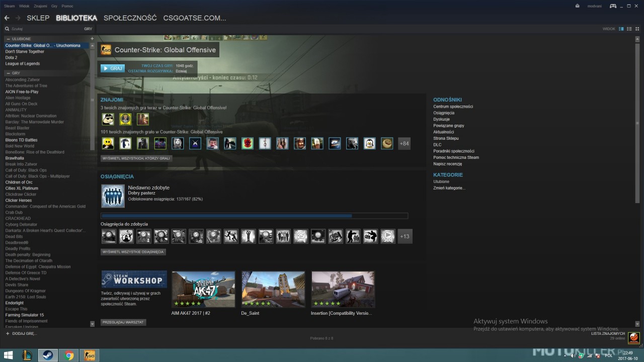Open Insertion workshop map thumbnail

343,290
